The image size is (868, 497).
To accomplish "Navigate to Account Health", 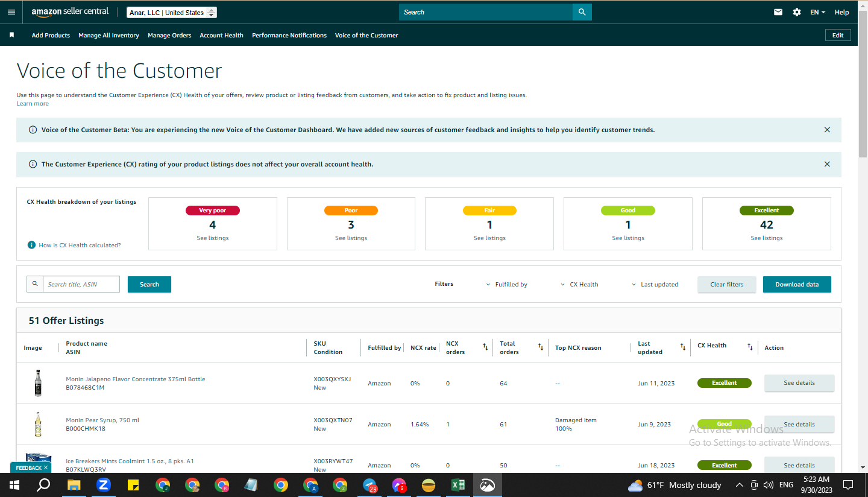I will (221, 35).
